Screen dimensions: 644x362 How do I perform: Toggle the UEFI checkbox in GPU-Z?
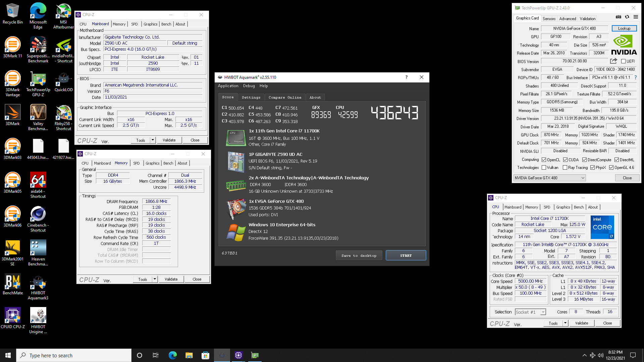click(623, 61)
